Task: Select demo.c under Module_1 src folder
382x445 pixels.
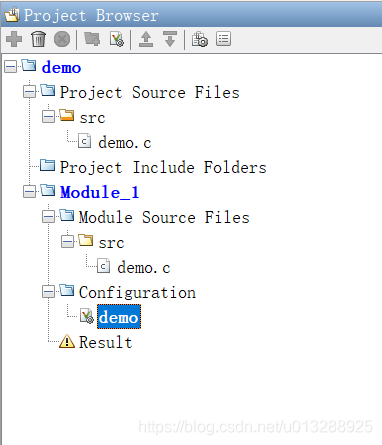Action: (144, 268)
